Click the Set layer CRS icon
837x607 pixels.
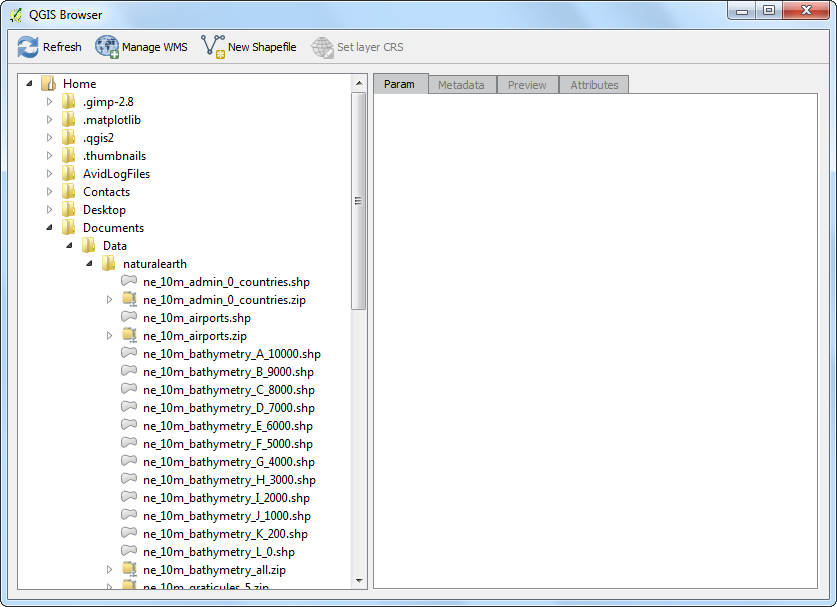[x=322, y=47]
